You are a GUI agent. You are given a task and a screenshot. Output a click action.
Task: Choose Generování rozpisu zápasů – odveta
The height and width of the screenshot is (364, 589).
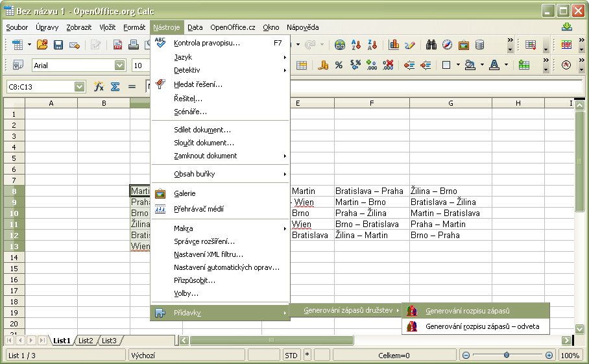point(475,326)
